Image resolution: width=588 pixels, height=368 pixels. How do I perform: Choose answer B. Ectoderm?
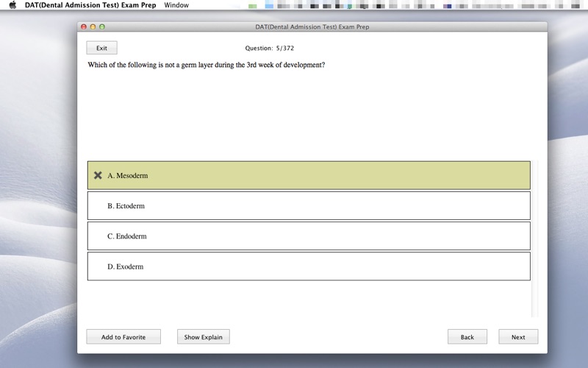coord(309,206)
